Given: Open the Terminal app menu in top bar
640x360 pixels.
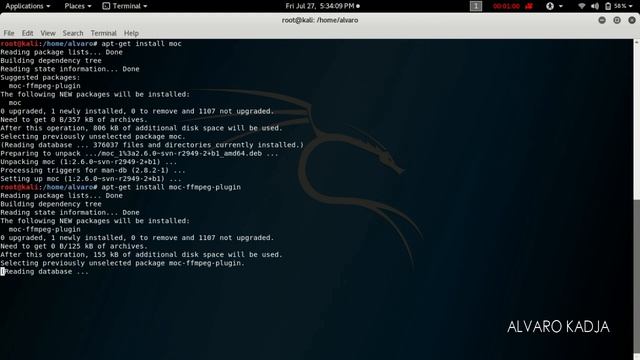Looking at the screenshot, I should click(x=124, y=6).
